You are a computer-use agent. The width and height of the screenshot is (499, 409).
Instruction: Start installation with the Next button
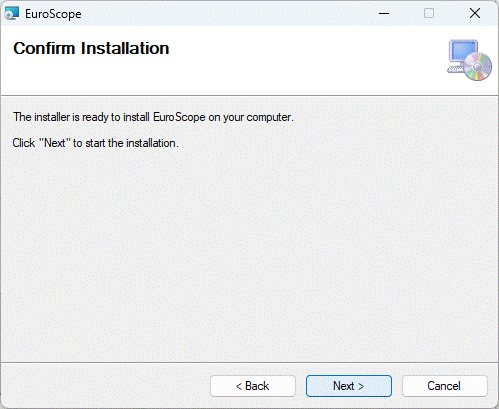(349, 386)
